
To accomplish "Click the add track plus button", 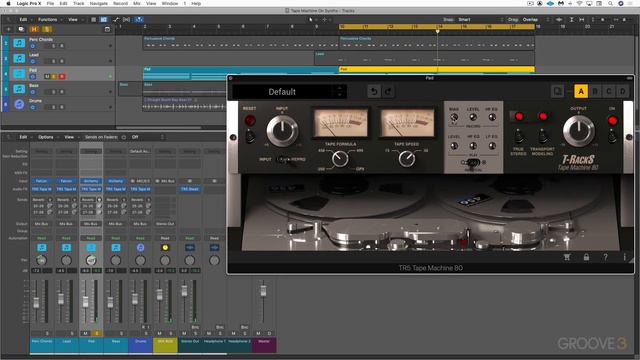I will pyautogui.click(x=8, y=29).
